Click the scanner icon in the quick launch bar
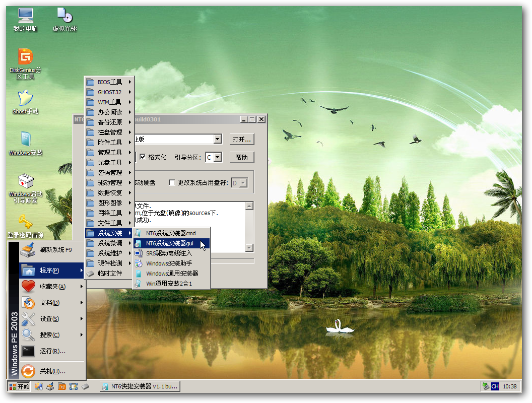Image resolution: width=532 pixels, height=403 pixels. pyautogui.click(x=50, y=386)
